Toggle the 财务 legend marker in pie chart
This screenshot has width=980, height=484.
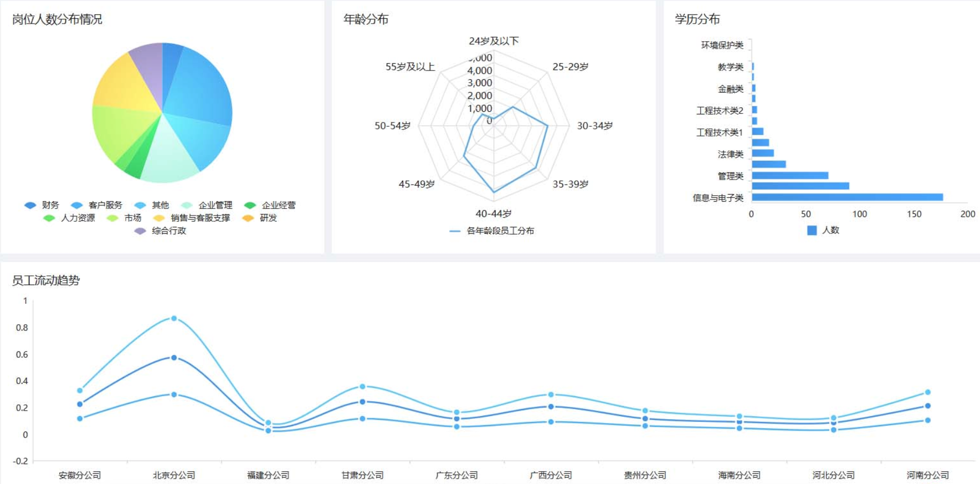[29, 205]
